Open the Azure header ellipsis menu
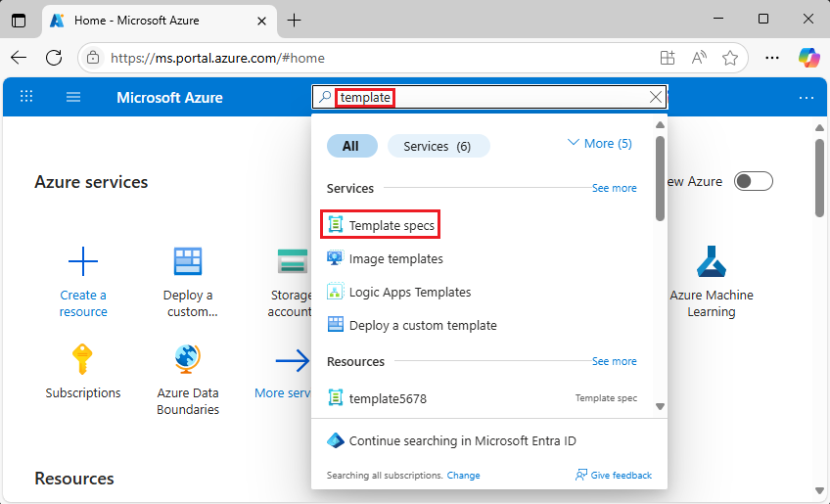The height and width of the screenshot is (504, 830). click(x=807, y=98)
